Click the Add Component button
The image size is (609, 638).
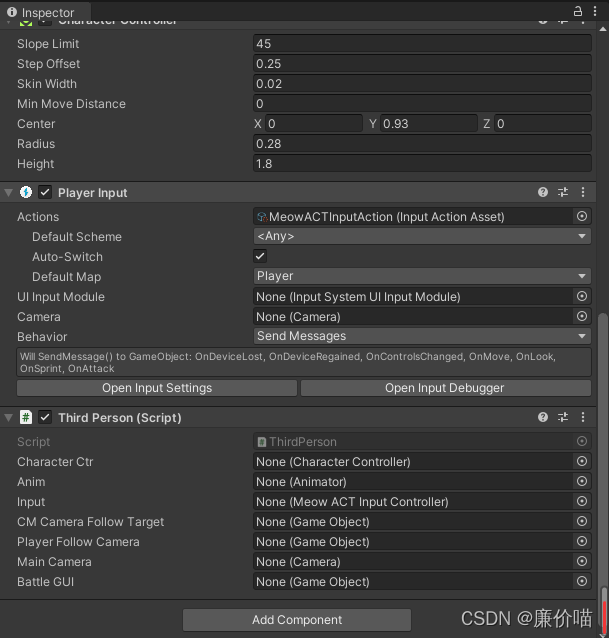pos(297,620)
